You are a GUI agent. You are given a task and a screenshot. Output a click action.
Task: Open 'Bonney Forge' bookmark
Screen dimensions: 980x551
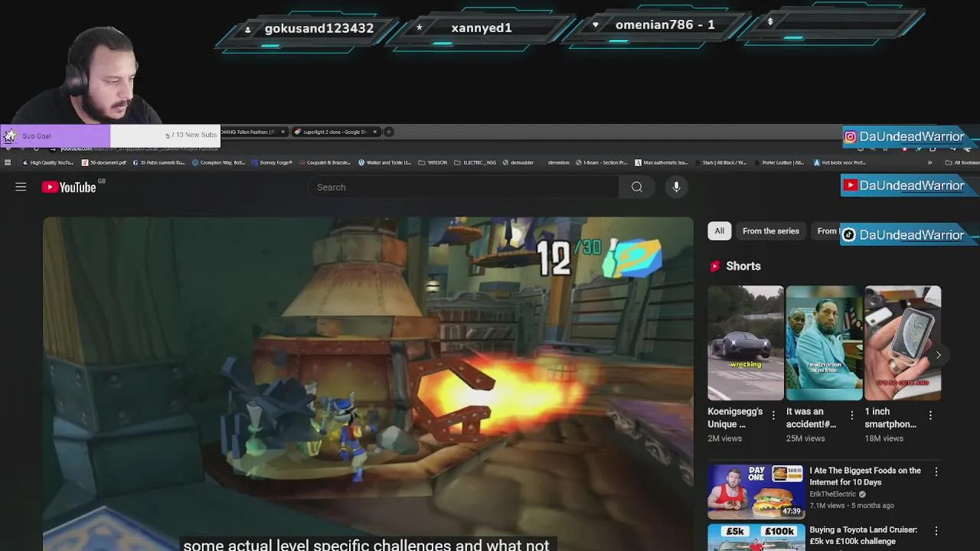pos(272,162)
